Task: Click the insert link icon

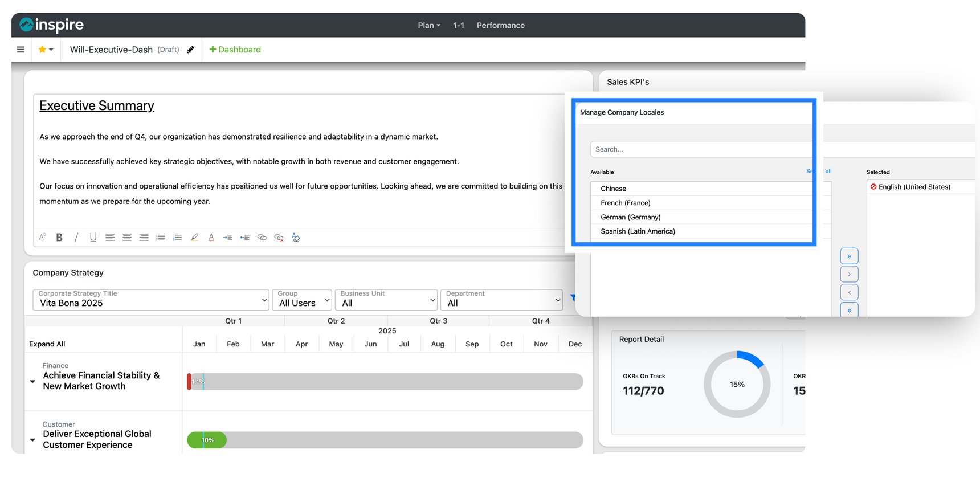Action: [x=262, y=238]
